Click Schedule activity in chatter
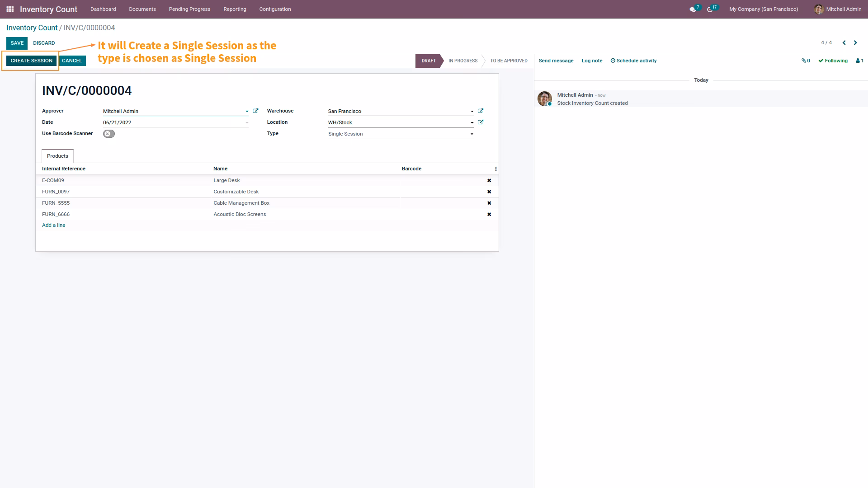The width and height of the screenshot is (868, 488). point(633,61)
